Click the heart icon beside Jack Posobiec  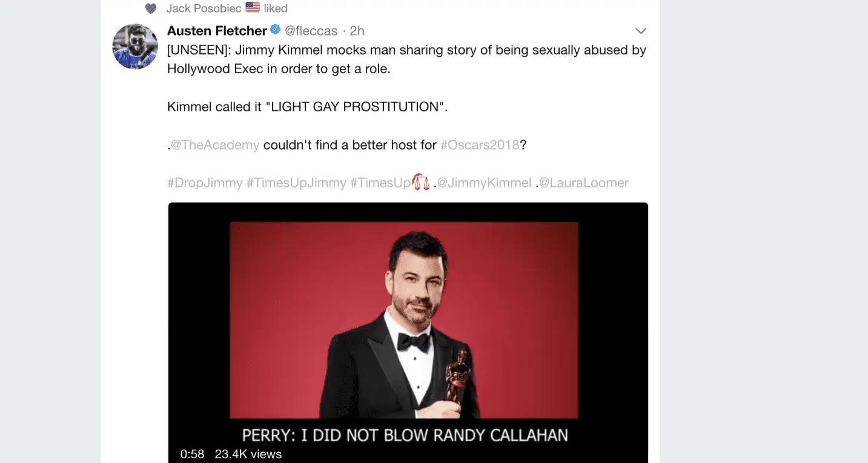(151, 8)
